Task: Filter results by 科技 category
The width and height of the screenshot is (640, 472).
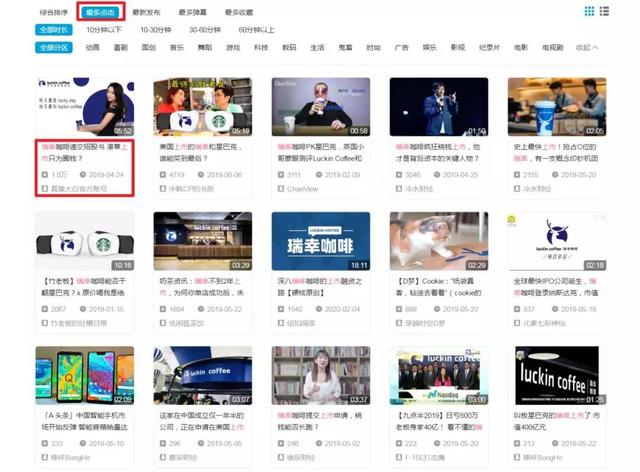Action: click(261, 47)
